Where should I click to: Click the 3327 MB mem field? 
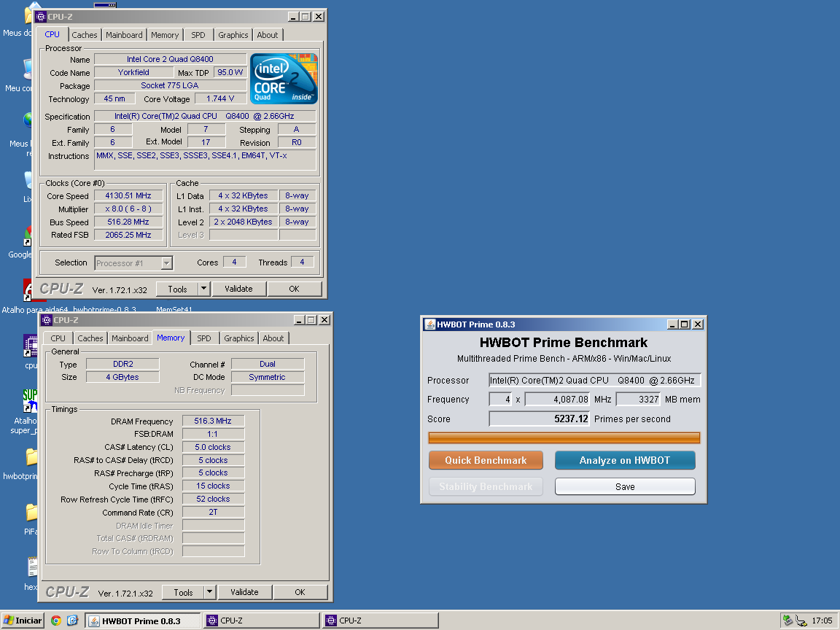tap(638, 399)
